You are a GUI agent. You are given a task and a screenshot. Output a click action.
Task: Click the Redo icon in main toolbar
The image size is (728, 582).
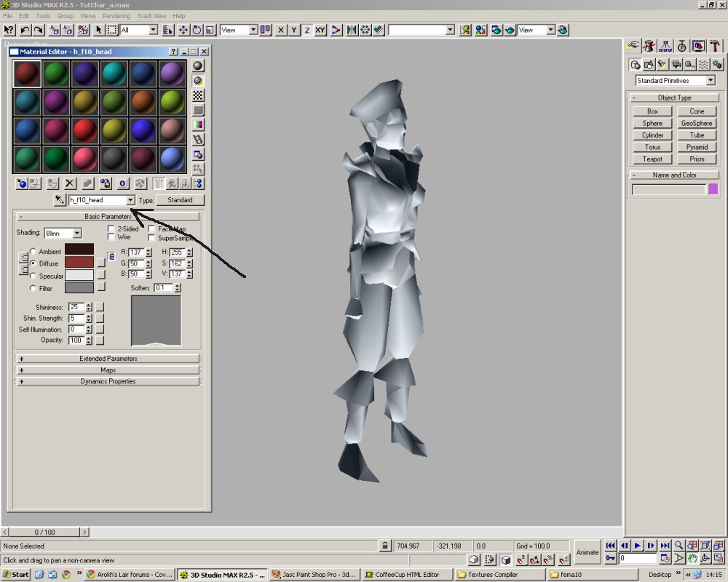coord(39,30)
